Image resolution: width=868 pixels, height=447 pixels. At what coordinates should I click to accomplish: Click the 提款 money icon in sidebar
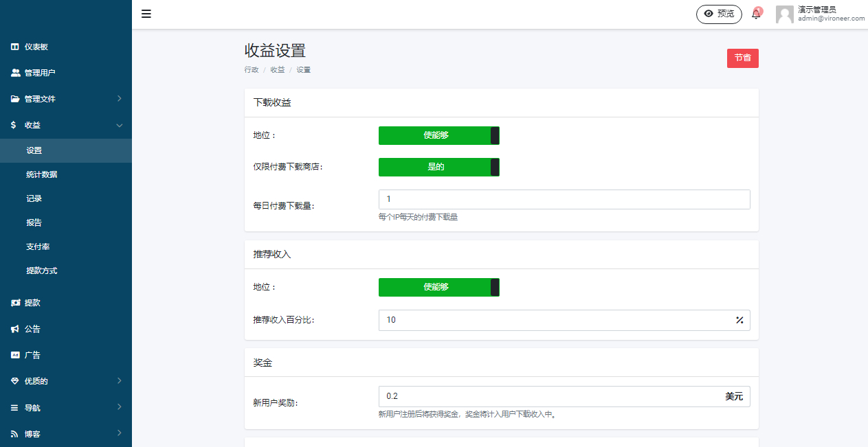tap(14, 303)
